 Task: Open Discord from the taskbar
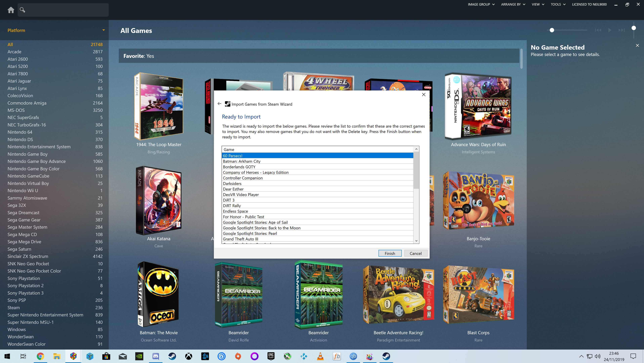coord(156,356)
